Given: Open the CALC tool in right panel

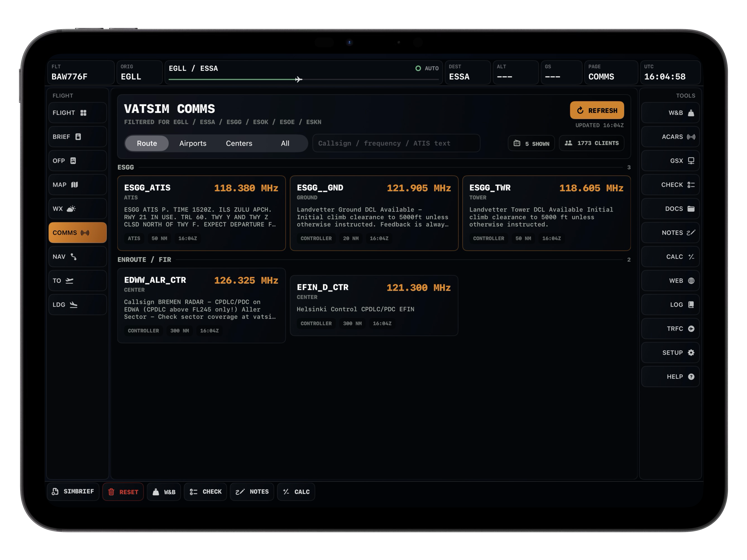Looking at the screenshot, I should tap(670, 256).
